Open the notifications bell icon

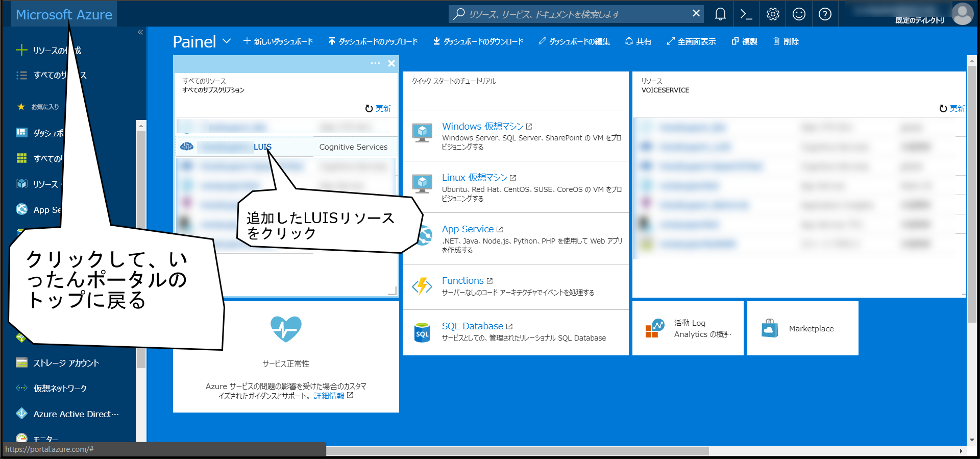pyautogui.click(x=720, y=14)
